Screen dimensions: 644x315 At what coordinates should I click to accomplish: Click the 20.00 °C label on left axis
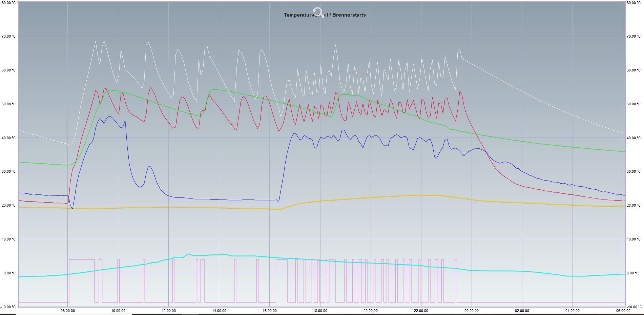click(x=8, y=205)
